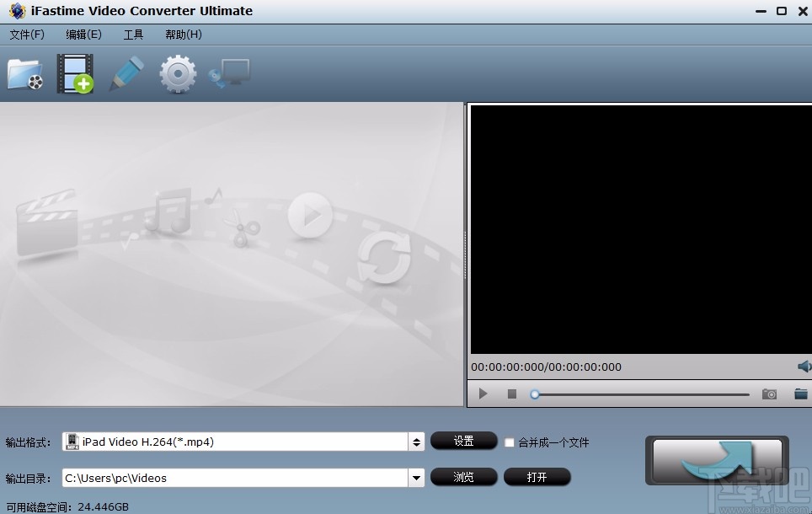812x514 pixels.
Task: Start conversion with the big arrow button
Action: (717, 460)
